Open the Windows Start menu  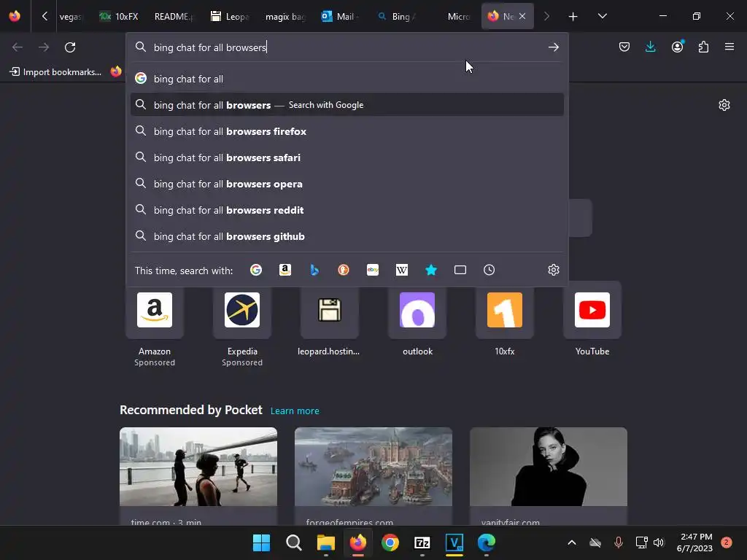(x=261, y=542)
